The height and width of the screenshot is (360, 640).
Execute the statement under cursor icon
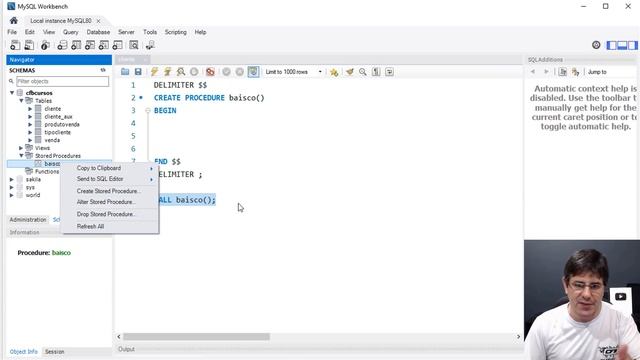[x=167, y=72]
